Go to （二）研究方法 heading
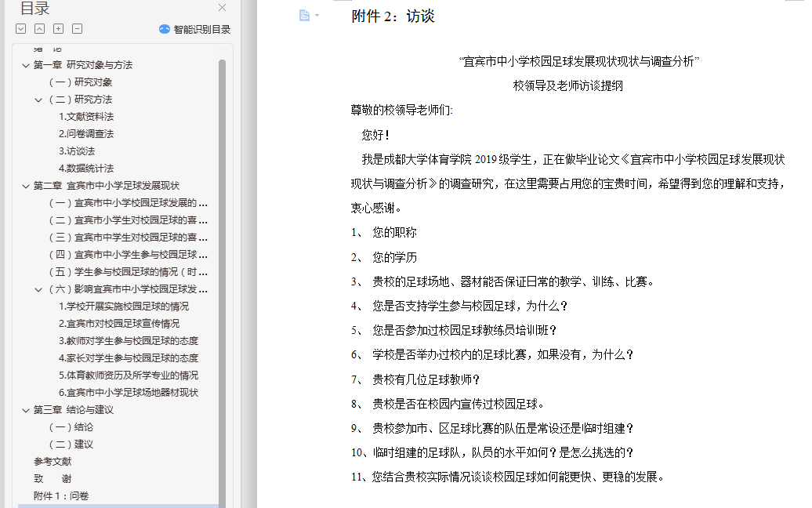Viewport: 812px width, 508px height. (80, 100)
